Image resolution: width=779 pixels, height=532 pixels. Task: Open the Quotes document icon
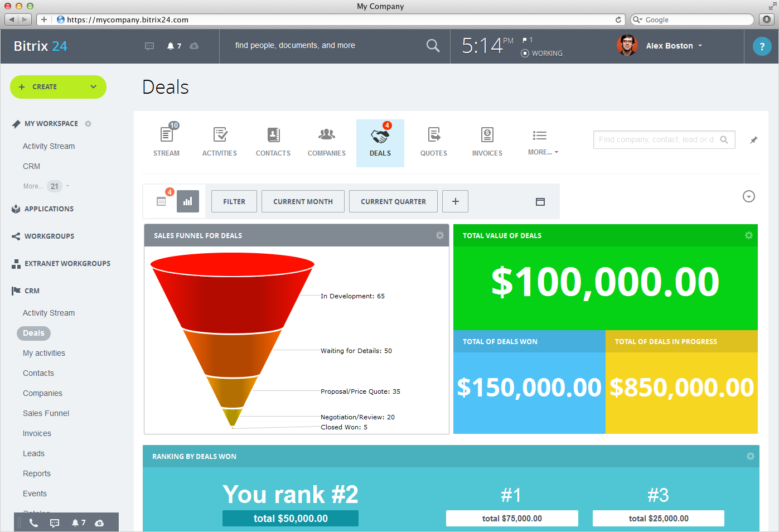pos(434,134)
